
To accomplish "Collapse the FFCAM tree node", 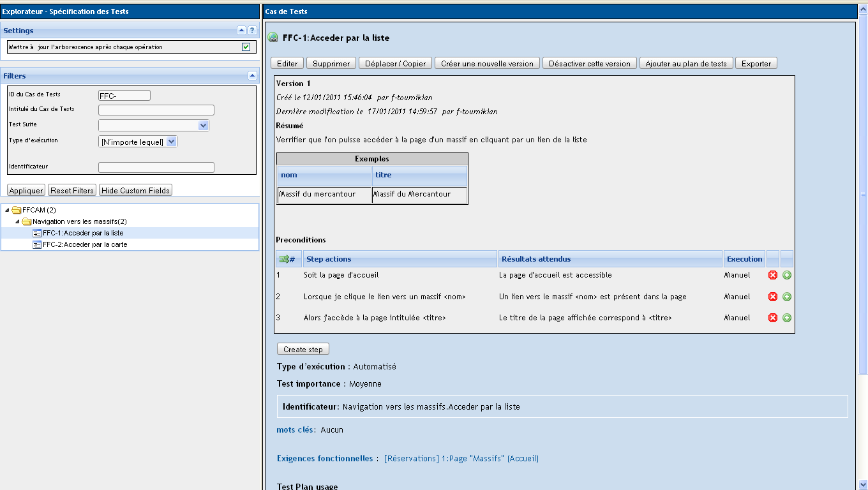I will pos(7,210).
